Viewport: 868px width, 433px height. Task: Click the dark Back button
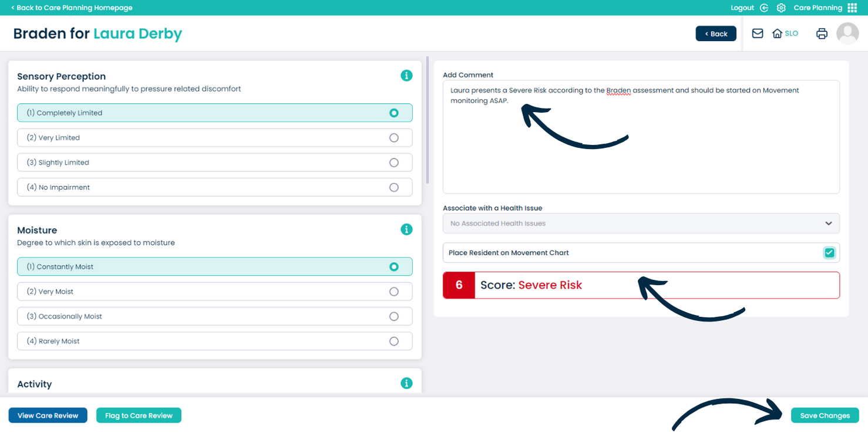(x=716, y=33)
